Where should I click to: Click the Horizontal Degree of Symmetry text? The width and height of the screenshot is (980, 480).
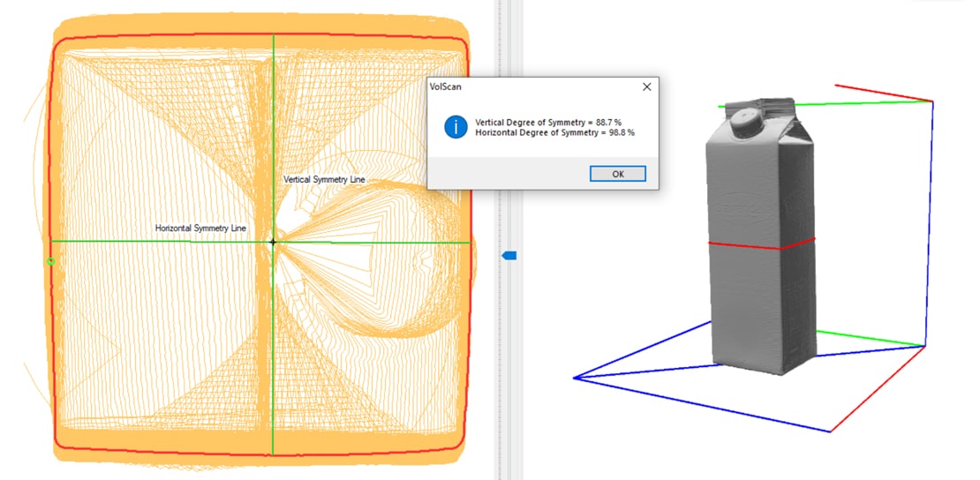[554, 132]
